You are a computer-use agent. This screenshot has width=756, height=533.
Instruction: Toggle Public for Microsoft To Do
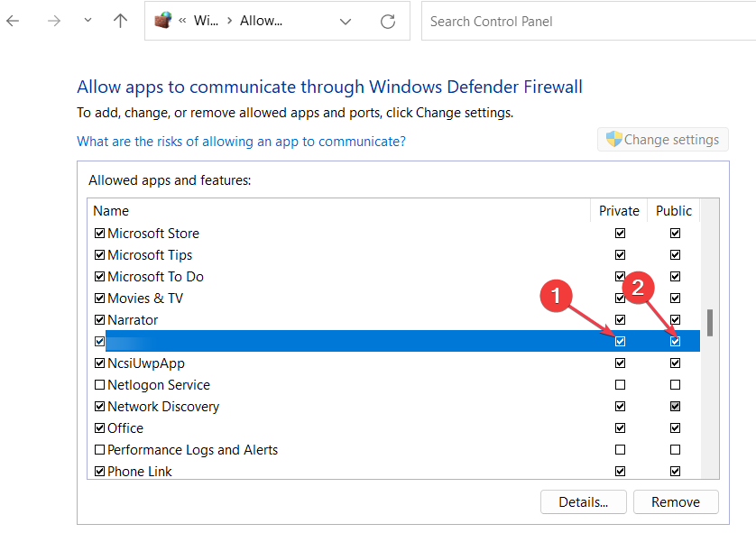coord(675,277)
